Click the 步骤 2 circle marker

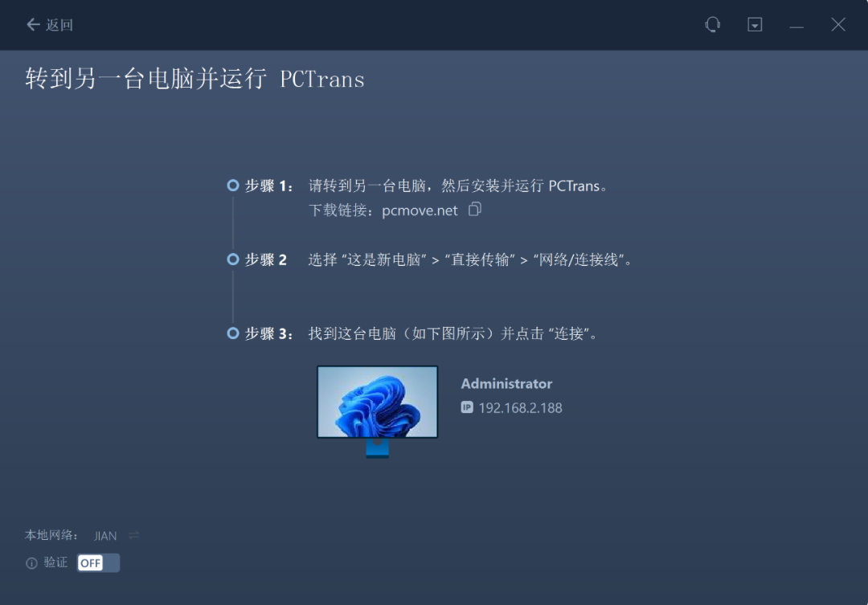(233, 259)
